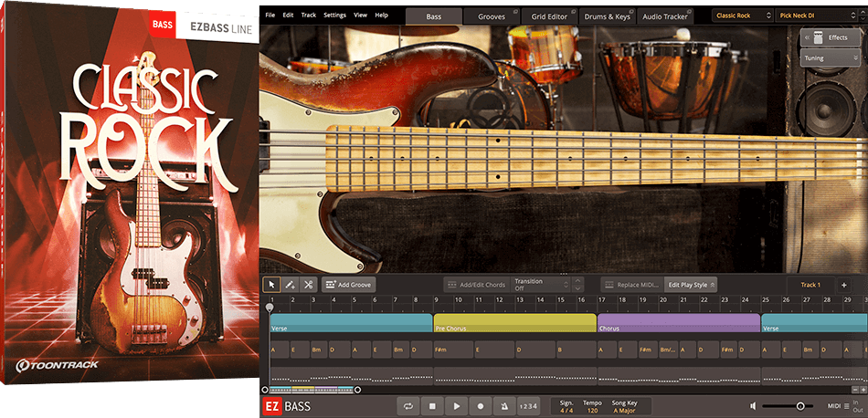Enable the 1234 count-in

[528, 405]
